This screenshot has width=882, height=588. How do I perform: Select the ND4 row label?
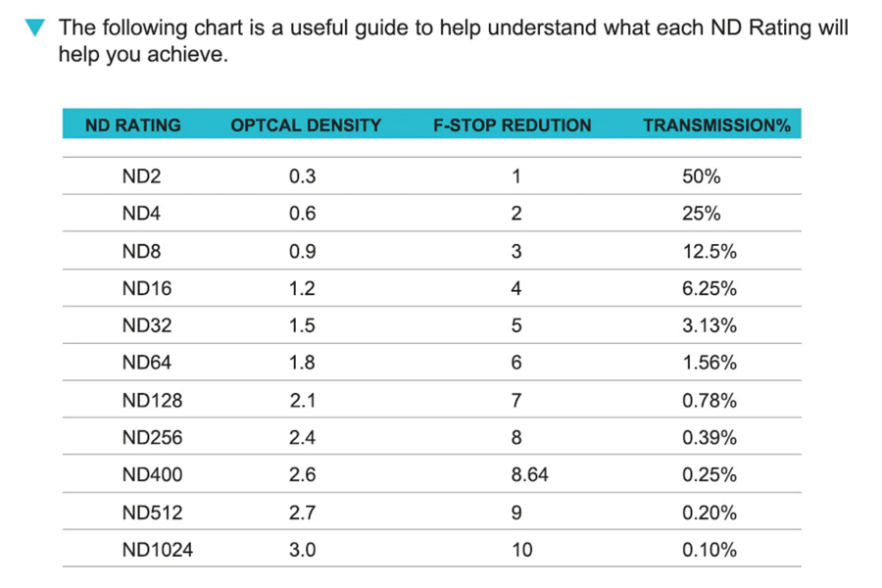[x=141, y=214]
